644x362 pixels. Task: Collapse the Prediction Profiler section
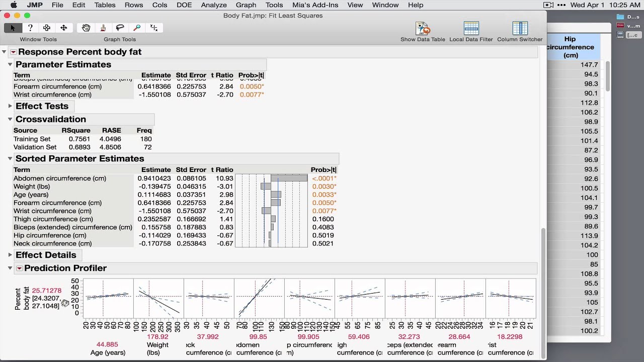pos(10,268)
